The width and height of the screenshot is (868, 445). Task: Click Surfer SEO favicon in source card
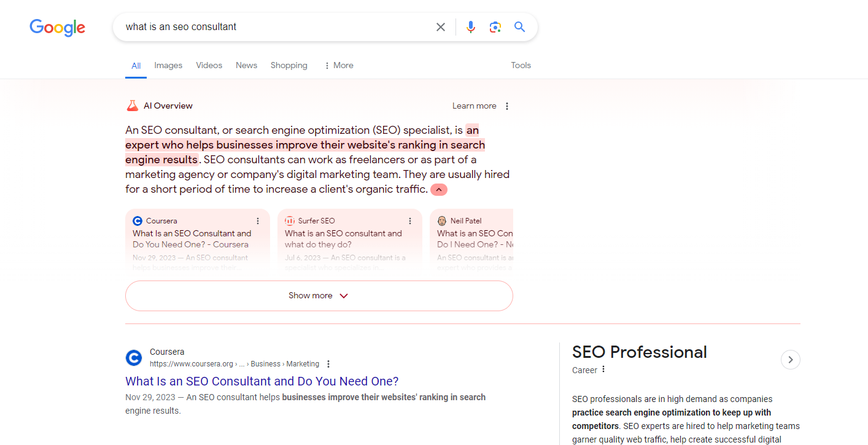[x=290, y=221]
